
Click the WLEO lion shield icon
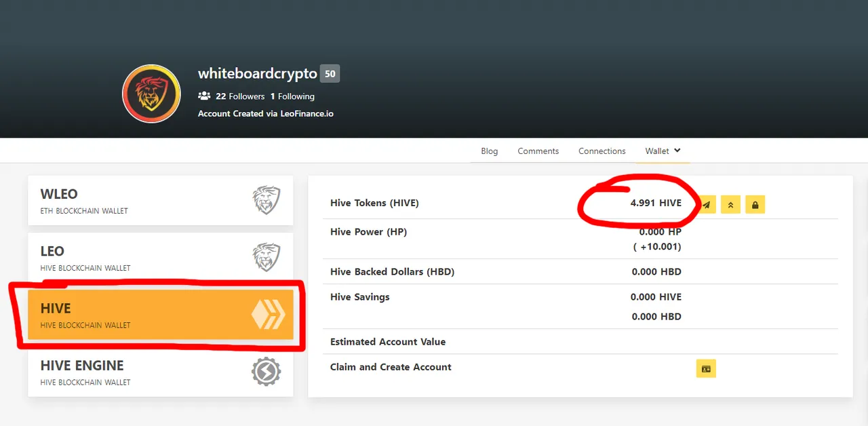(x=267, y=201)
